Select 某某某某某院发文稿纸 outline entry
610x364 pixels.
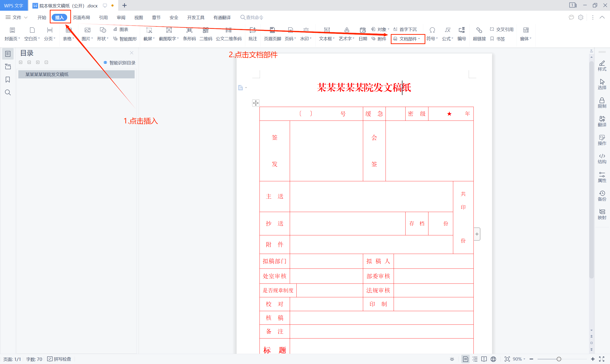[x=47, y=74]
